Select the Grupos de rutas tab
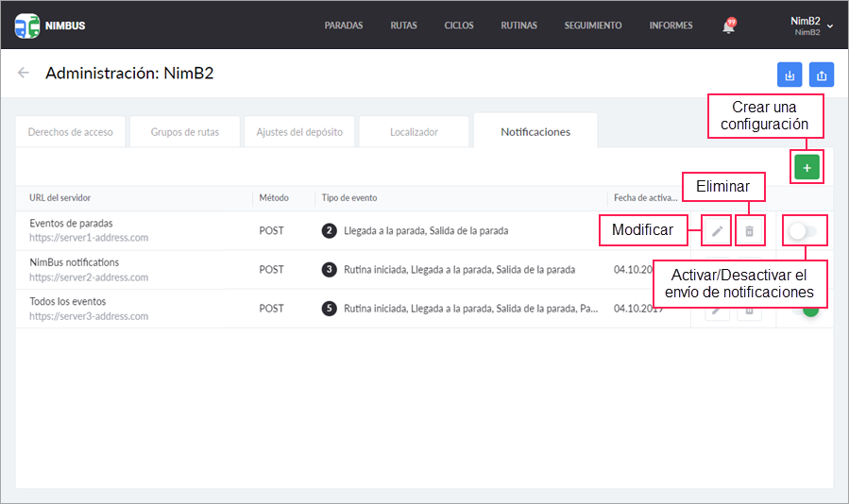This screenshot has width=849, height=504. coord(185,132)
